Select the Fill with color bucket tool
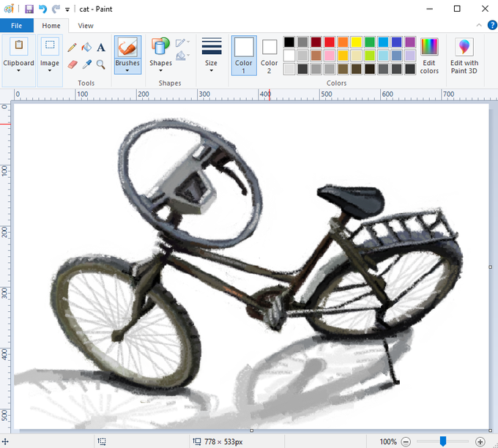The width and height of the screenshot is (498, 448). 86,48
